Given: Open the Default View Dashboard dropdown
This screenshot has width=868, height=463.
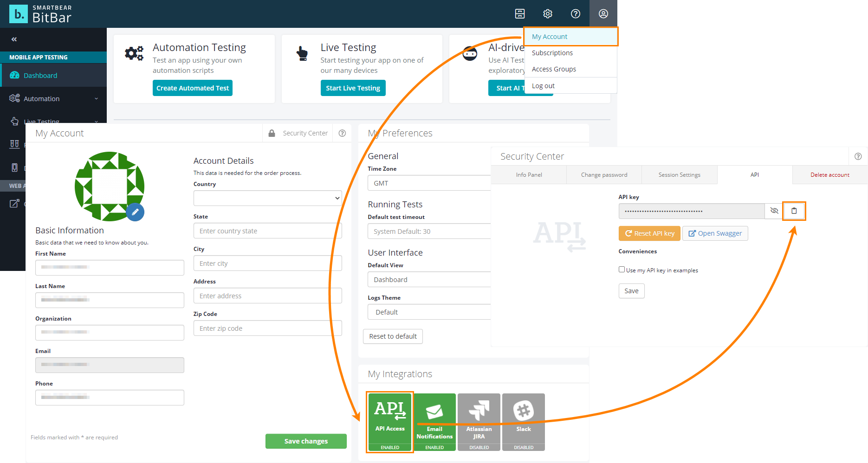Looking at the screenshot, I should pos(429,279).
